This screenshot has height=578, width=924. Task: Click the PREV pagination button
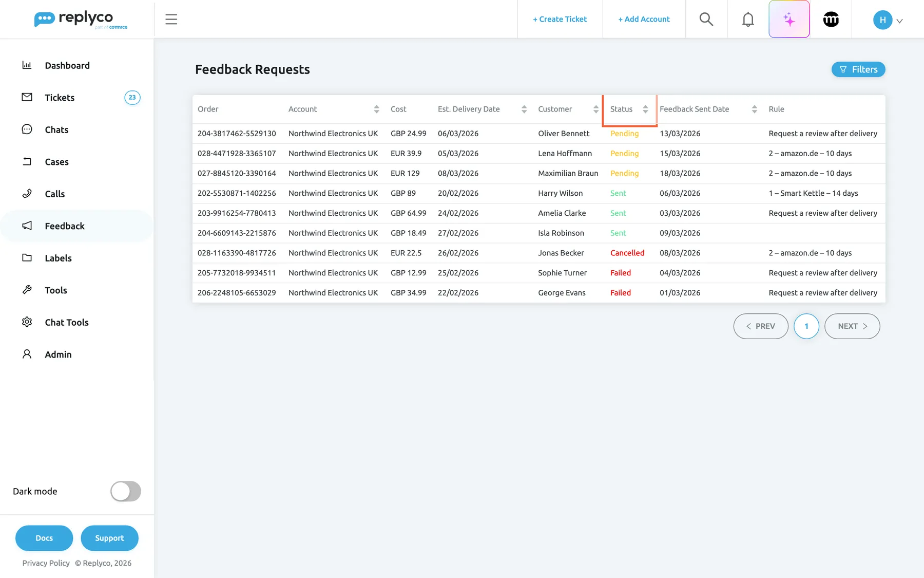pyautogui.click(x=761, y=326)
